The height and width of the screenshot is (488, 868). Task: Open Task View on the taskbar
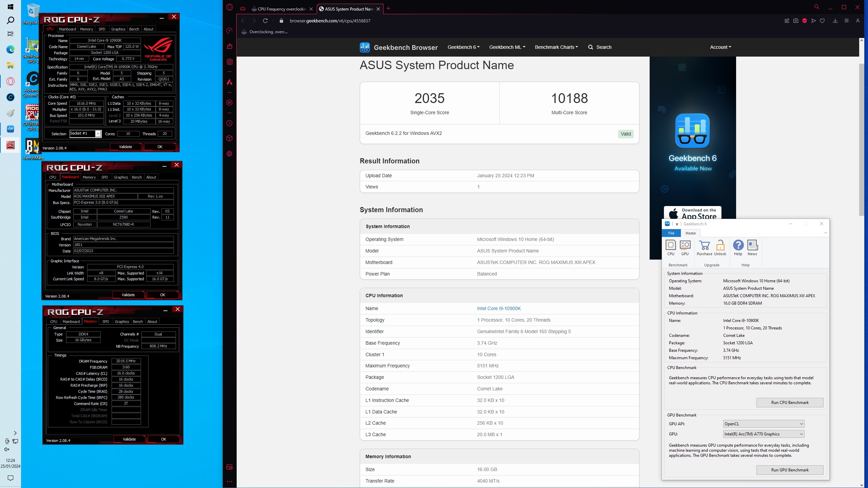(x=10, y=34)
